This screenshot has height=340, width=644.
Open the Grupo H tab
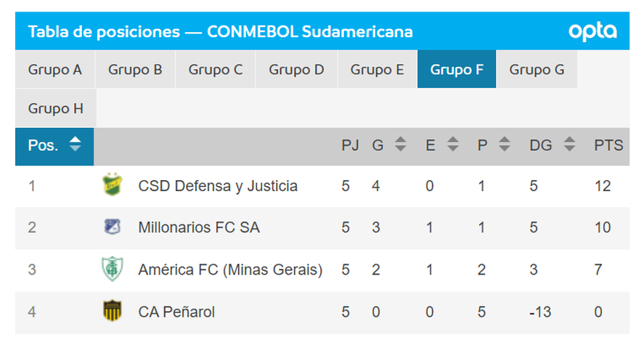[x=56, y=109]
